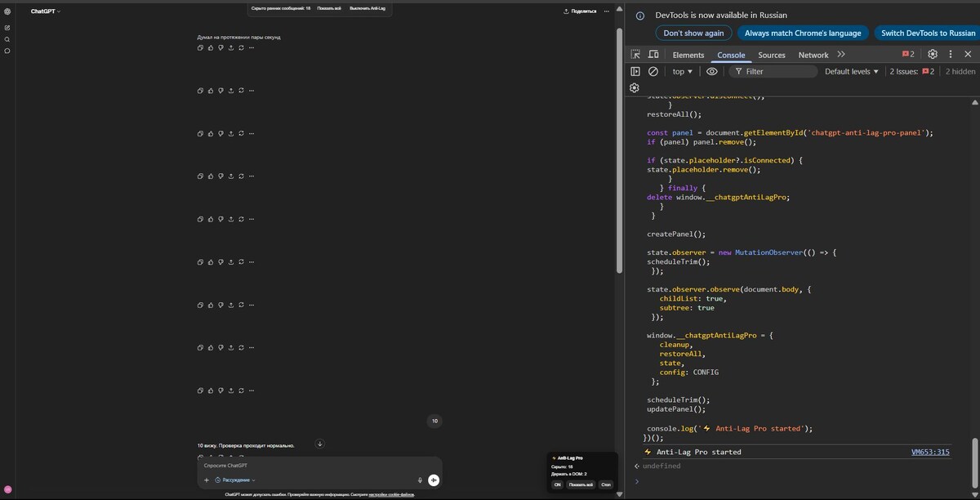Click the user message bubble '10'

pos(434,421)
